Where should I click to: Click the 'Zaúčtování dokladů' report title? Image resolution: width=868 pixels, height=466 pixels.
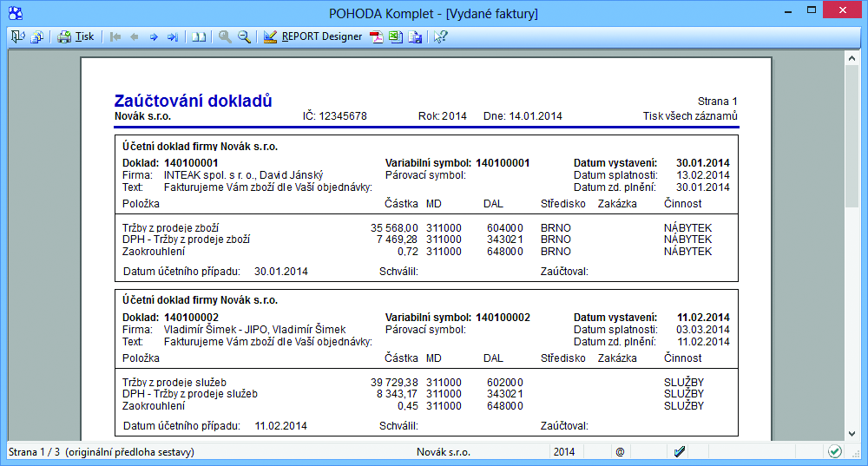[x=193, y=101]
